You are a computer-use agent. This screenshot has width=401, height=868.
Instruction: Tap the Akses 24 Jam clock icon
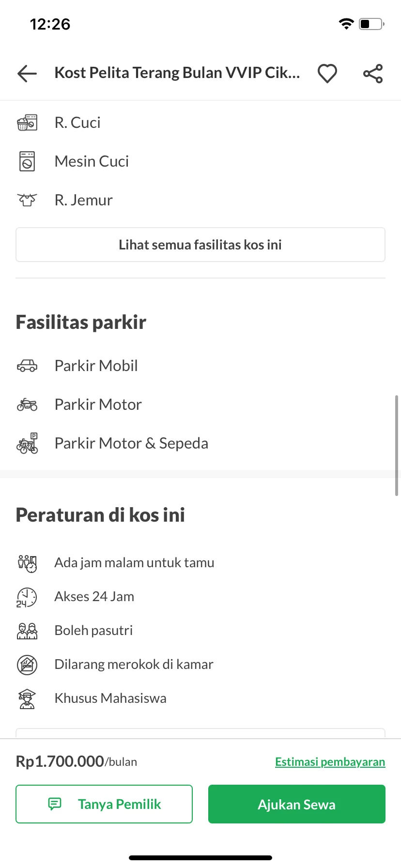27,597
